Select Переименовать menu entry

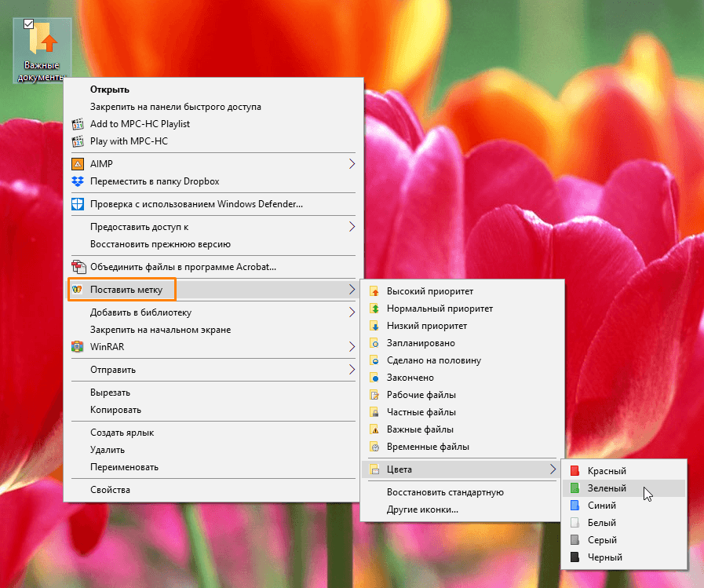pyautogui.click(x=124, y=467)
